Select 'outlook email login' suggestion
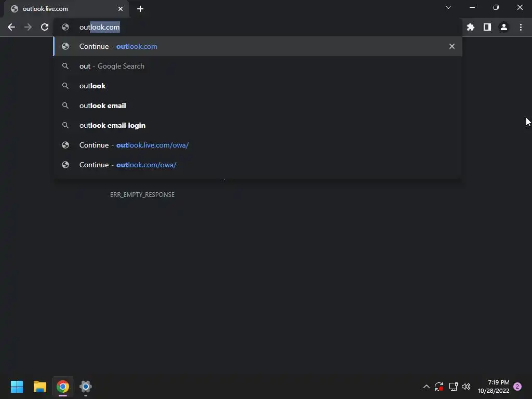The width and height of the screenshot is (532, 399). pos(258,125)
